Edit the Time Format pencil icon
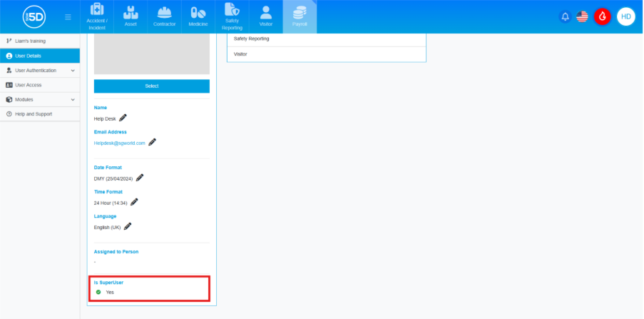Image resolution: width=644 pixels, height=319 pixels. (x=134, y=202)
